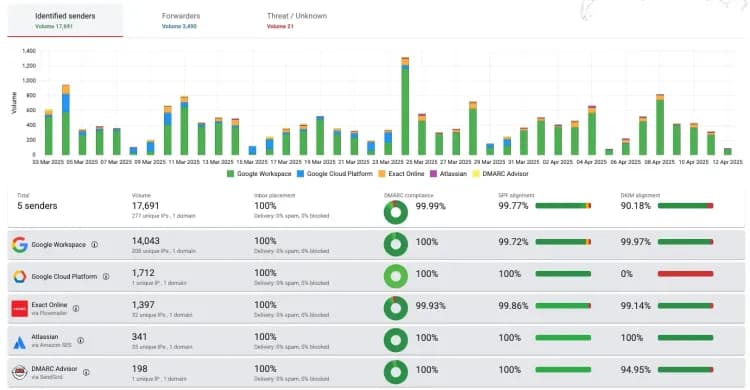Screen dimensions: 750x390
Task: Toggle Atlassian legend swatch
Action: pos(433,174)
